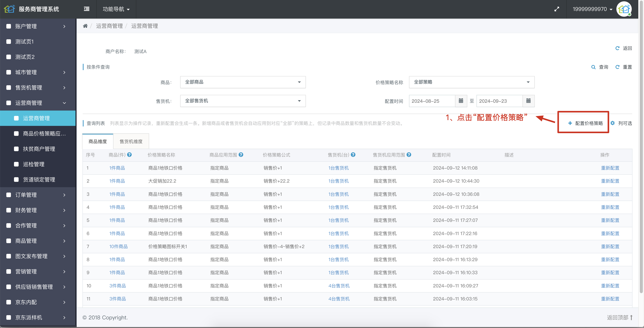
Task: Click 重新配置 in row 1
Action: pos(610,168)
